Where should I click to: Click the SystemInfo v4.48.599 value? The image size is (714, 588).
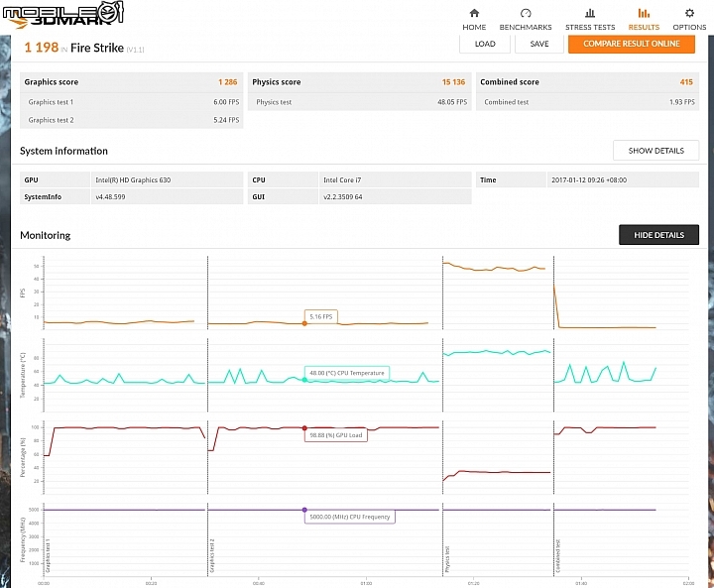click(110, 196)
